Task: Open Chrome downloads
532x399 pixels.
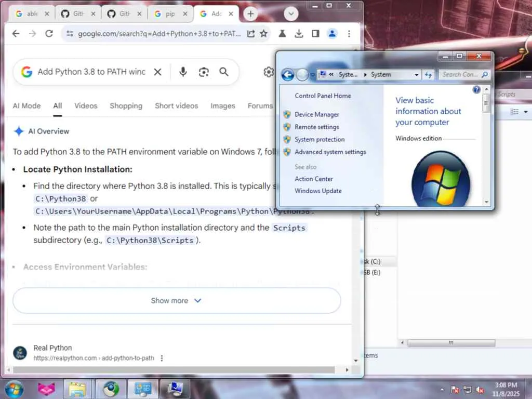Action: tap(299, 34)
